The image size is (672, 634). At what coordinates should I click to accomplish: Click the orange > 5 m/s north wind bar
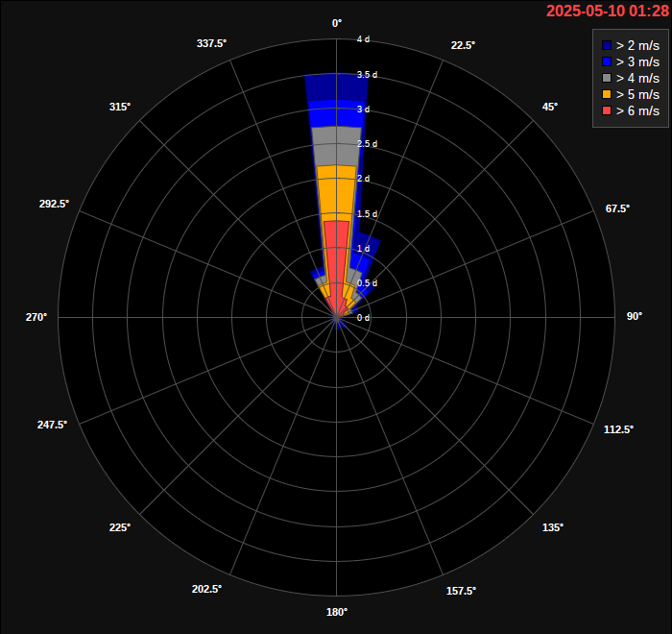click(336, 193)
